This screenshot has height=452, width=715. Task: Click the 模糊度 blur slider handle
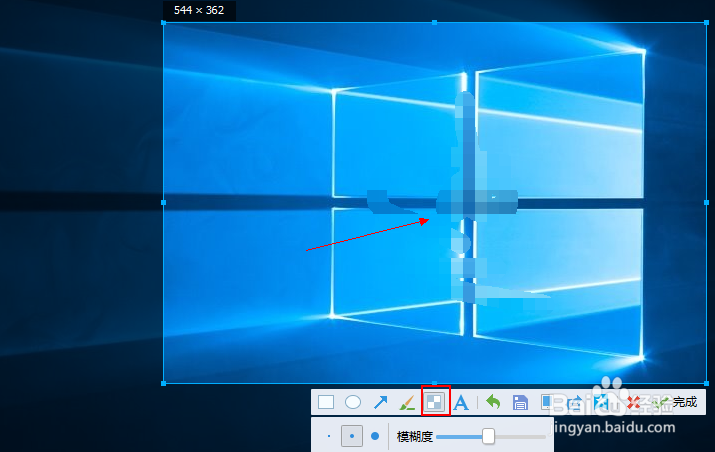point(488,436)
